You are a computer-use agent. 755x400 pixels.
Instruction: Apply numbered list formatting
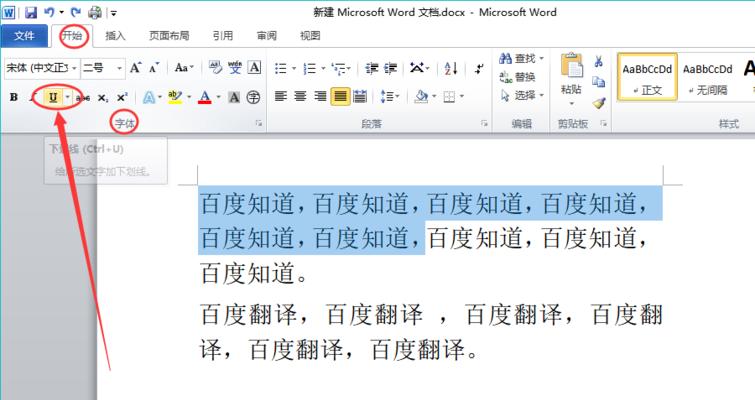(x=310, y=68)
